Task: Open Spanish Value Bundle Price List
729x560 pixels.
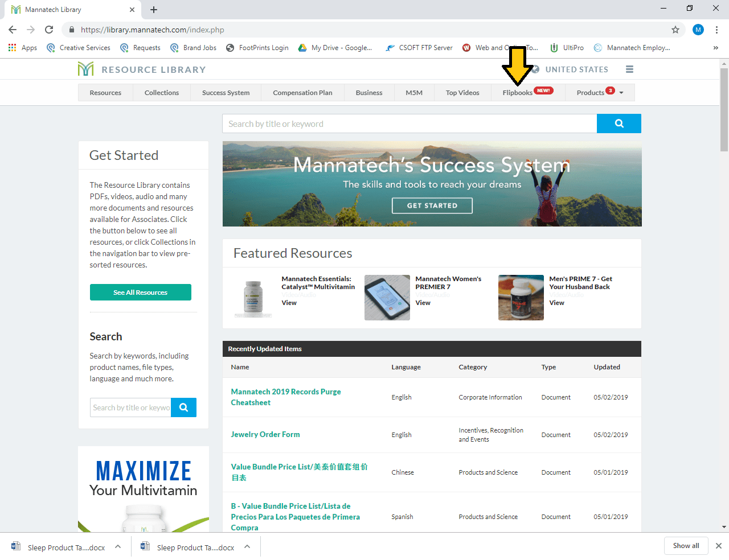Action: click(295, 517)
